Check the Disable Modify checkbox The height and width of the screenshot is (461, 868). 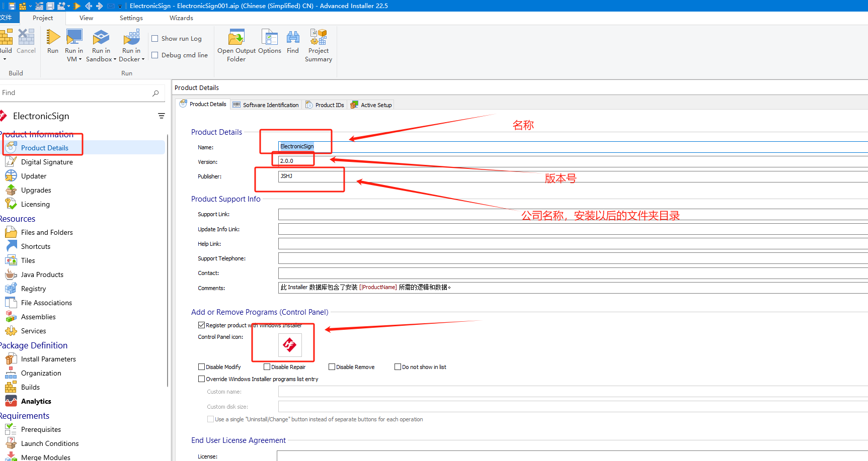click(x=201, y=367)
